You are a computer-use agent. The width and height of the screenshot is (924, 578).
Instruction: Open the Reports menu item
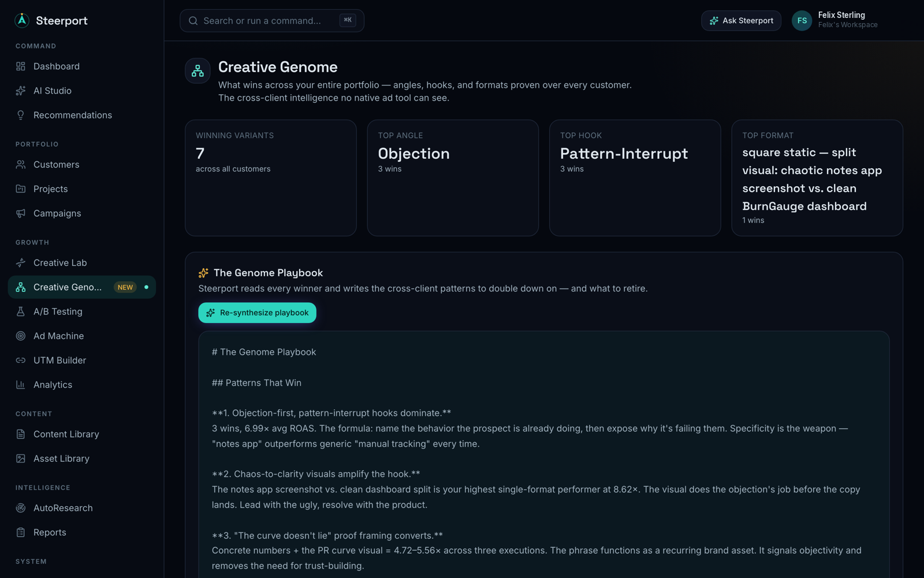coord(82,532)
